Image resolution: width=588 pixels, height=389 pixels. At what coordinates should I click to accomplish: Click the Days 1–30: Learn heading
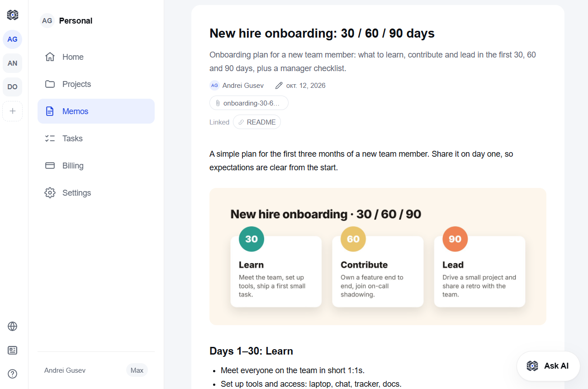pos(251,351)
